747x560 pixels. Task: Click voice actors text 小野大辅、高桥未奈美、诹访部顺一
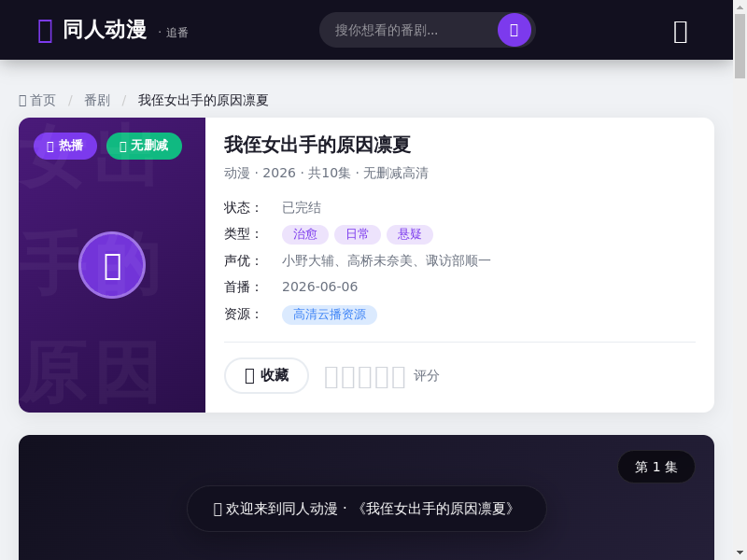pos(387,261)
